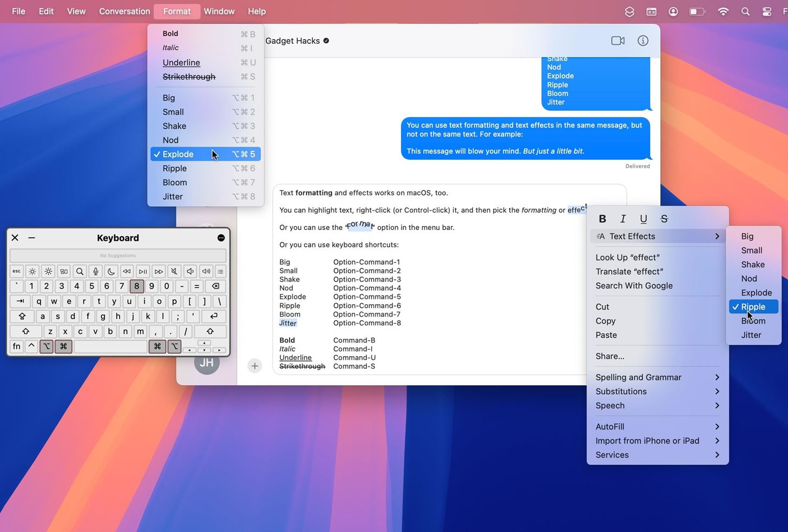This screenshot has width=788, height=532.
Task: Tap the Spotlight magnifier key on the on-screen keyboard
Action: [80, 271]
